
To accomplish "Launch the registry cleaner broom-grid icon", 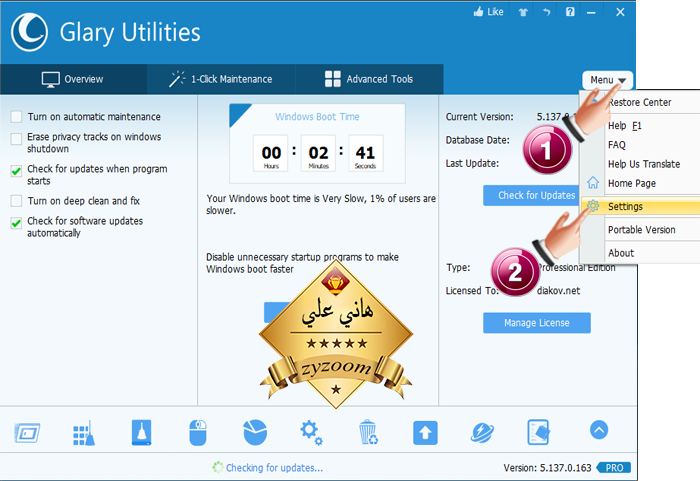I will (84, 433).
